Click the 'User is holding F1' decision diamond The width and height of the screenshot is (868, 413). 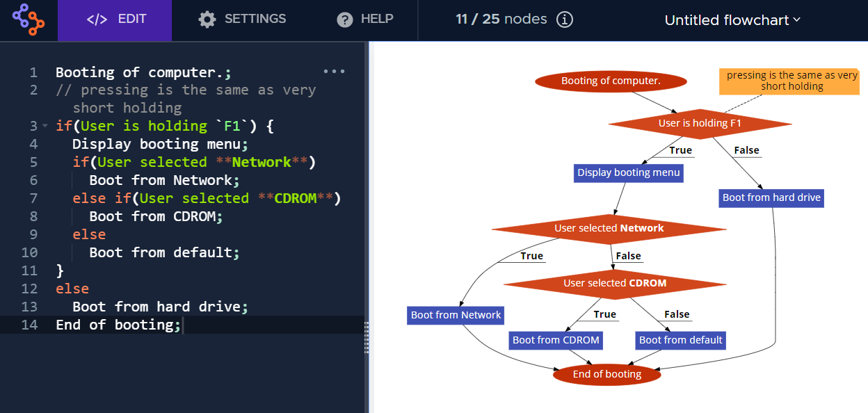pyautogui.click(x=701, y=122)
